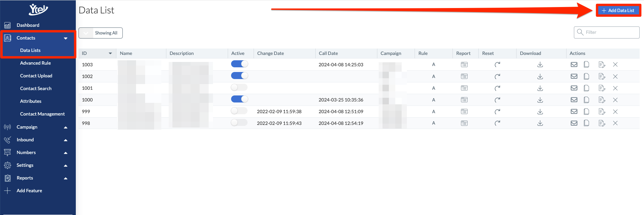Edit data list 999
Screen dimensions: 644x215
click(x=602, y=112)
